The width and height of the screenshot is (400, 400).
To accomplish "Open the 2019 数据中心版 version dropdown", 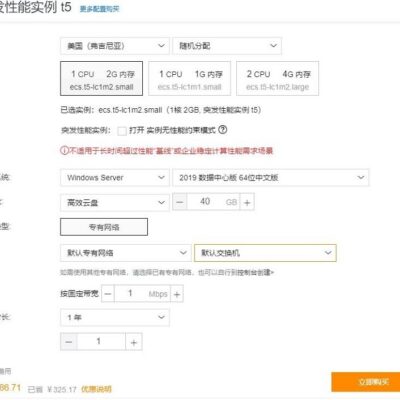I will (271, 178).
